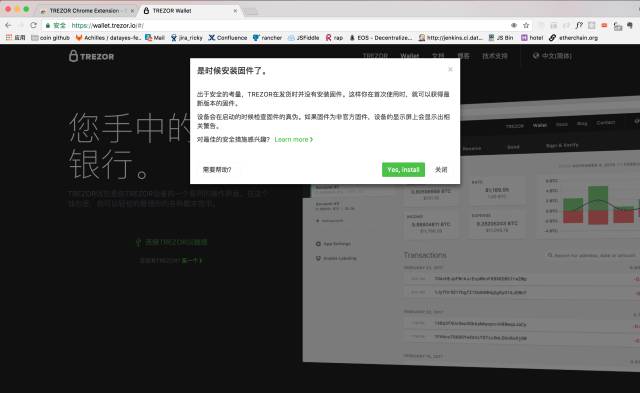Click the 关闭 button in the dialog

441,169
